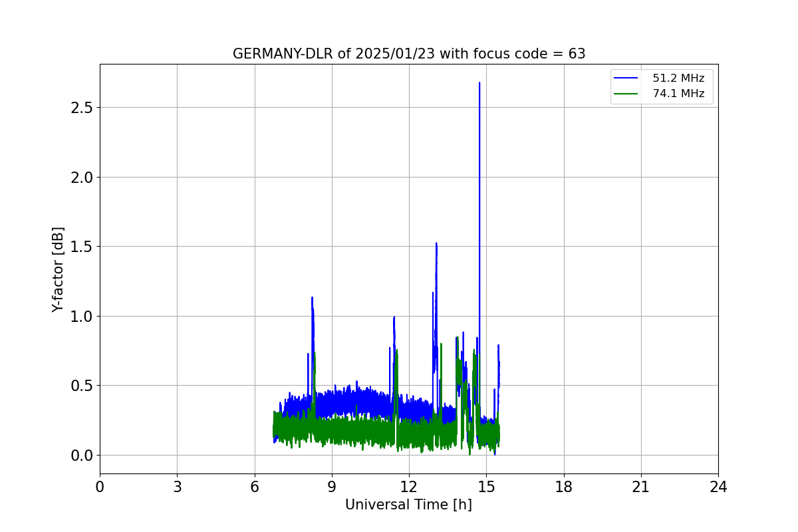The image size is (798, 532).
Task: Click the tallest blue spike peak near 2.7 dB
Action: pos(479,83)
